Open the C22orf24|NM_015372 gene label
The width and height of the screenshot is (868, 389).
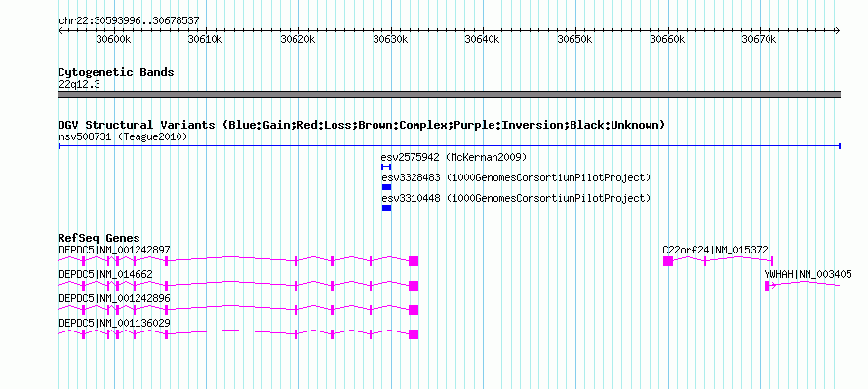click(x=715, y=251)
